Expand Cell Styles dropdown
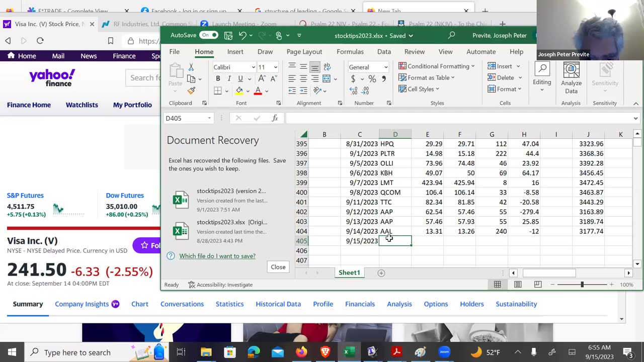Screen dimensions: 644x362 tap(437, 89)
